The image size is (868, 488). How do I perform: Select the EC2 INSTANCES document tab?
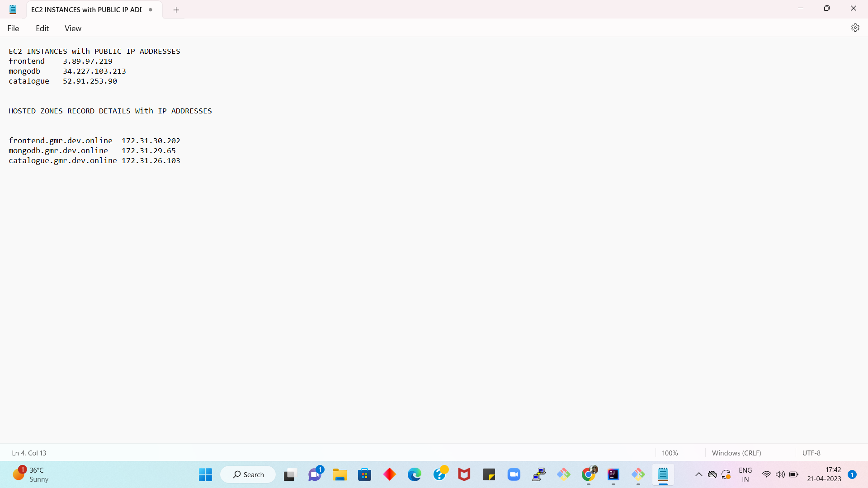pos(86,9)
